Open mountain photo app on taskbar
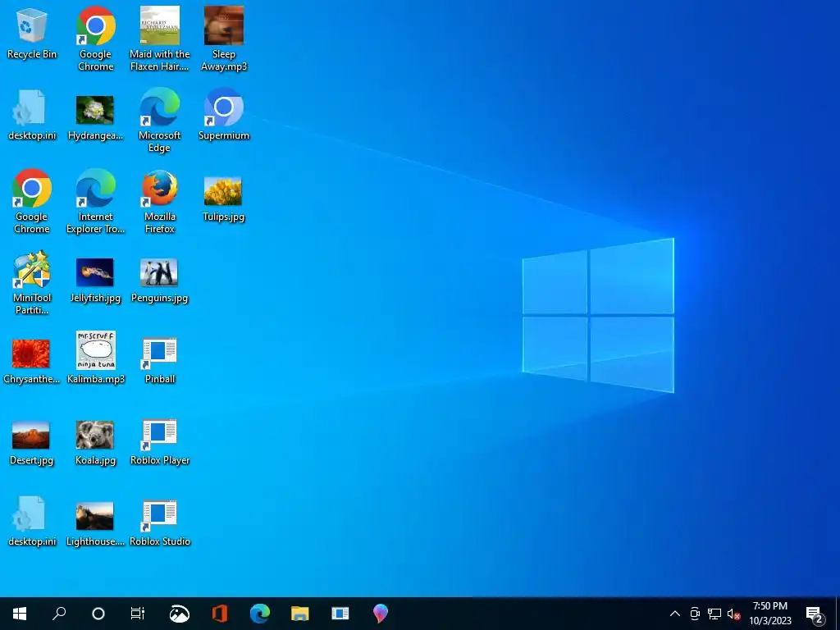Screen dimensions: 840x630 (179, 614)
